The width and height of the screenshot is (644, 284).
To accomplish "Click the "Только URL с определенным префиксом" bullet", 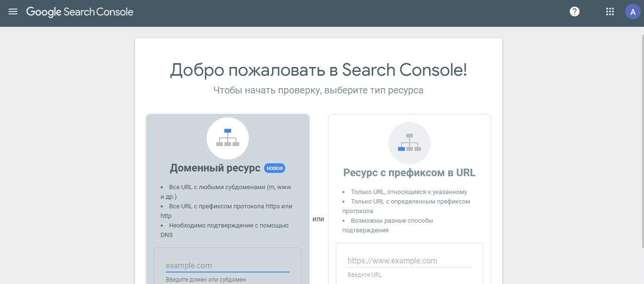I will [x=406, y=206].
